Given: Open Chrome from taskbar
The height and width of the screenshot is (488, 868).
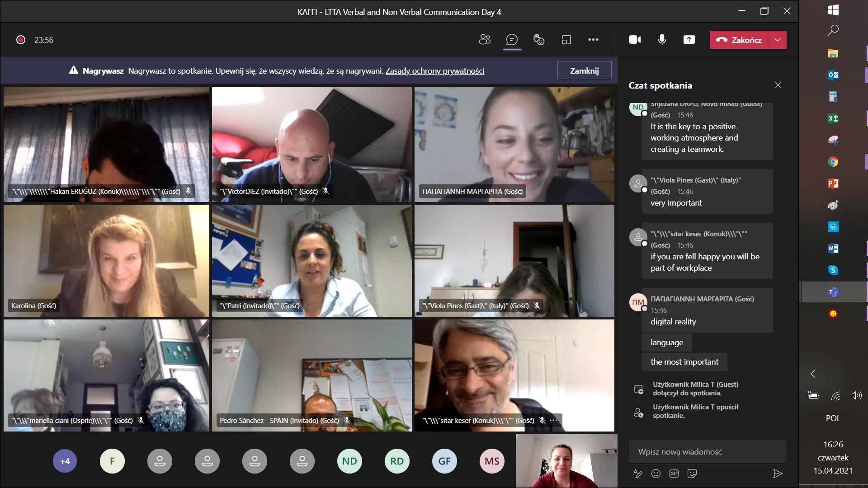Looking at the screenshot, I should [833, 162].
